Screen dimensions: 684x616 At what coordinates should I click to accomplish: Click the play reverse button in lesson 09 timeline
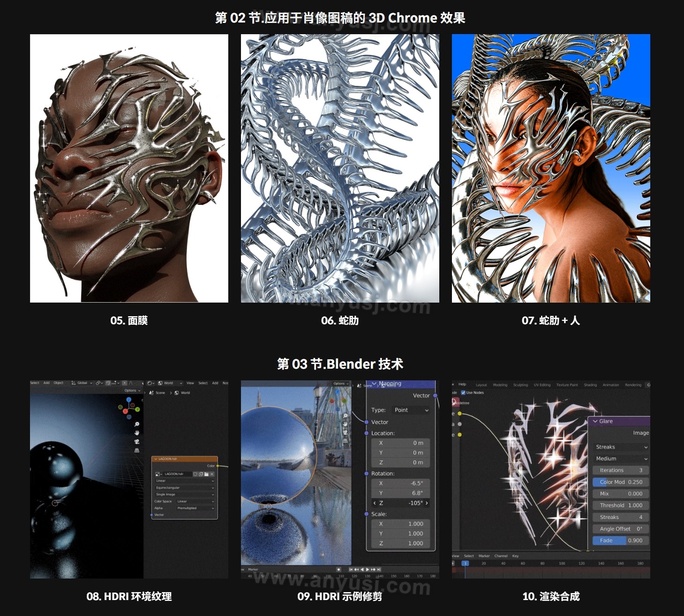[362, 569]
